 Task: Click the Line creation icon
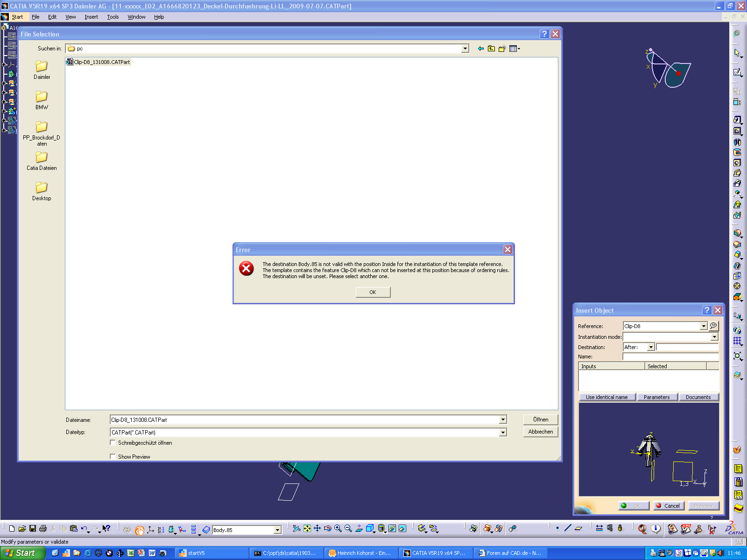tap(568, 528)
